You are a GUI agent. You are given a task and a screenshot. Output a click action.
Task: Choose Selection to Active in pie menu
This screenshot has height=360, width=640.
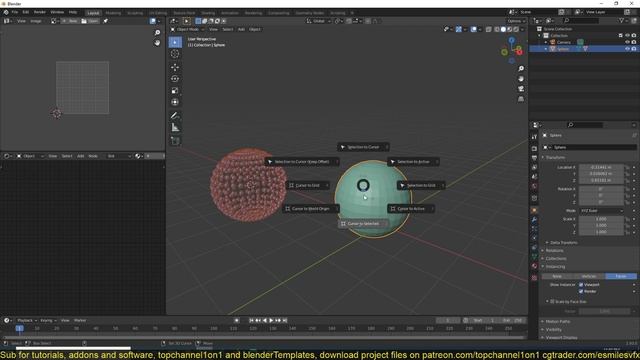tap(413, 162)
